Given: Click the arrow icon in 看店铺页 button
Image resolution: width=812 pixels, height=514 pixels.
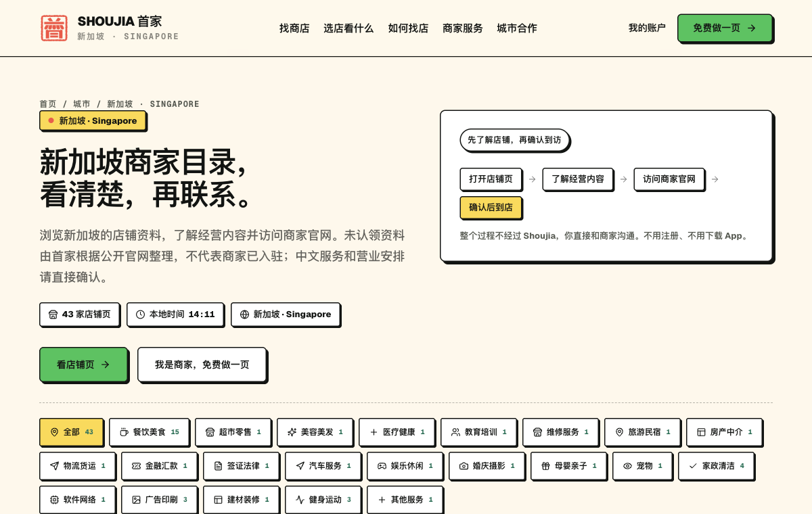Looking at the screenshot, I should point(105,365).
